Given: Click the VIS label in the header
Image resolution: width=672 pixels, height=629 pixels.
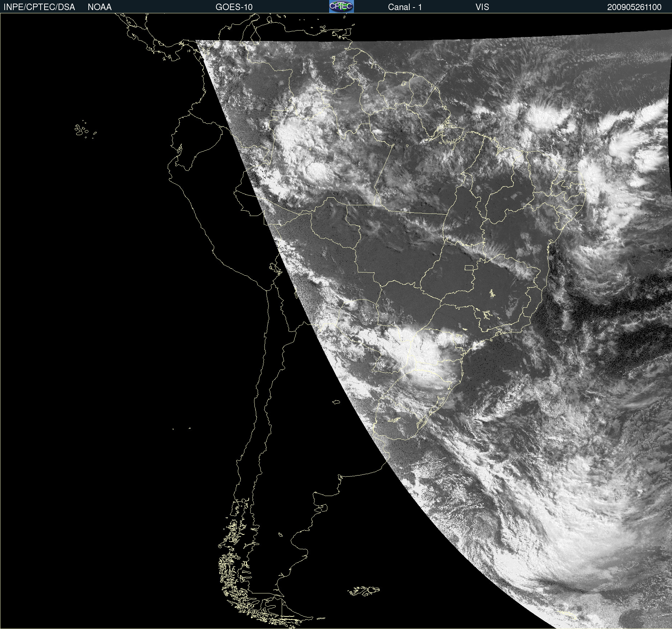Looking at the screenshot, I should tap(482, 7).
